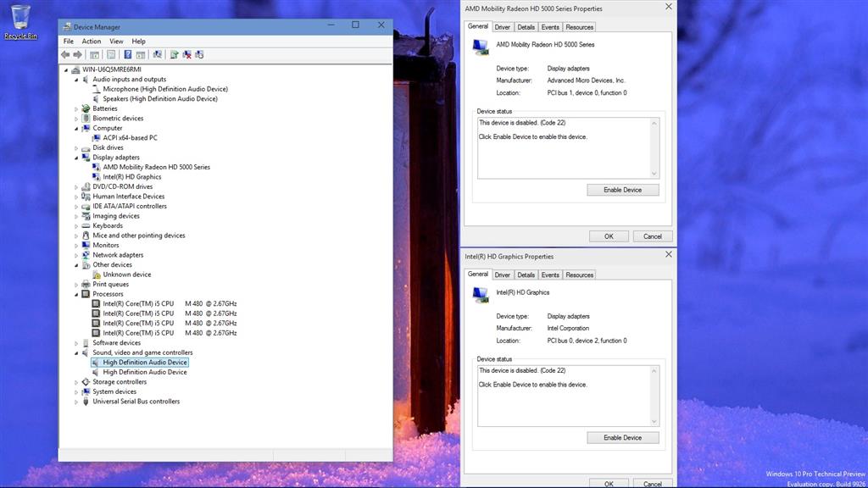Click the Monitors category icon

coord(86,245)
